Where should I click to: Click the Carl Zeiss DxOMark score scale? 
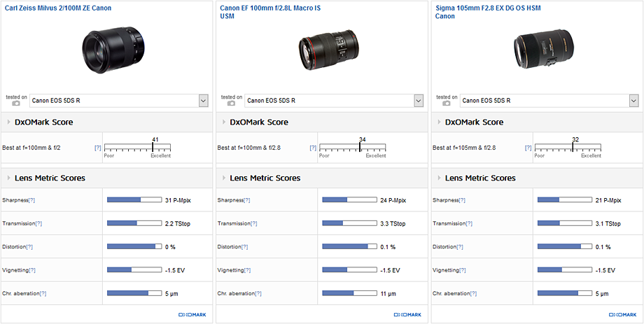[138, 148]
